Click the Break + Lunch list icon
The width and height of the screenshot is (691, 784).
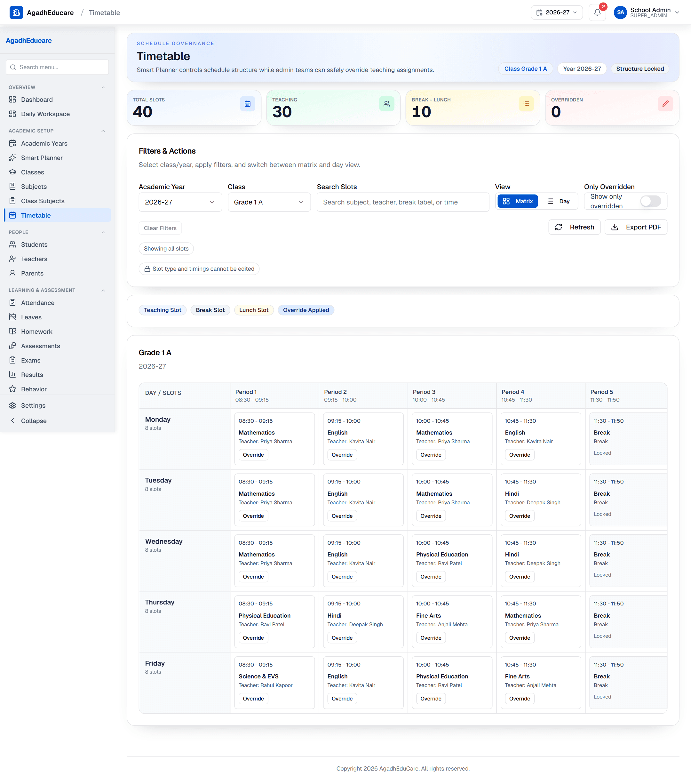coord(526,104)
